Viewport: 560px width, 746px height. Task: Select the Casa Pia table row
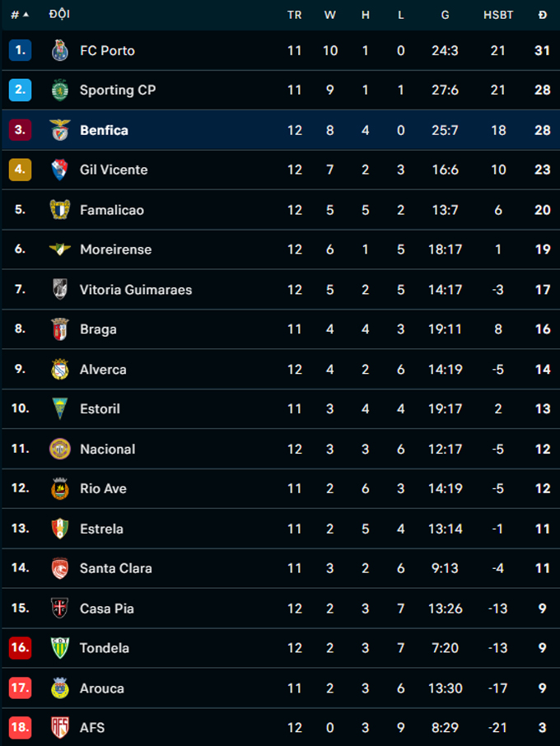pyautogui.click(x=280, y=608)
